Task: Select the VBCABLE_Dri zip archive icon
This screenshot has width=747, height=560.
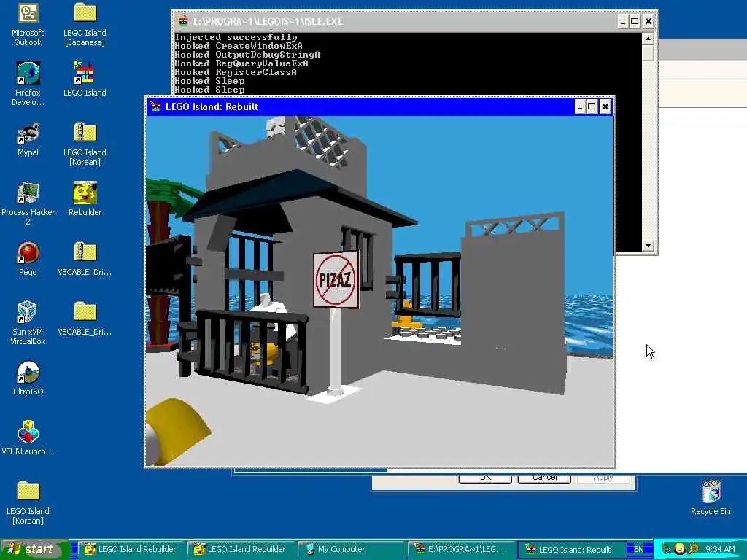Action: tap(85, 259)
